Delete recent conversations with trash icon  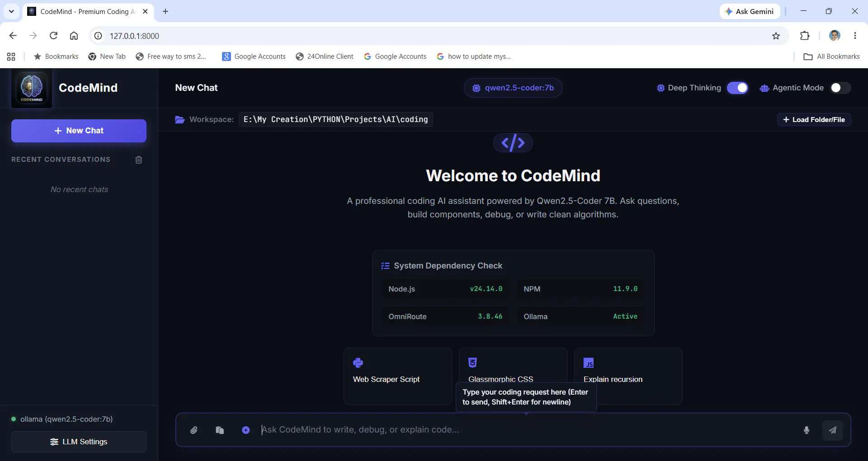tap(139, 160)
